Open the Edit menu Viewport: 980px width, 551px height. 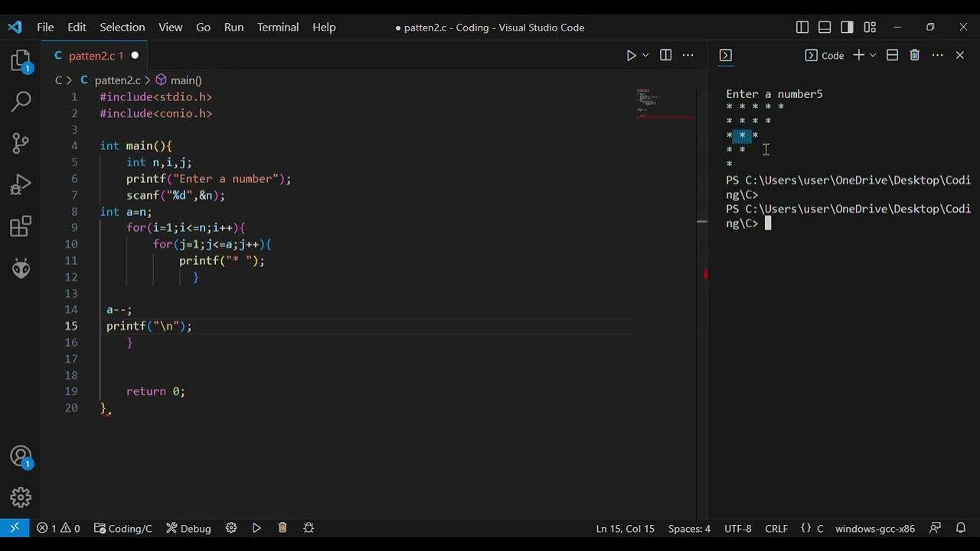[x=77, y=27]
